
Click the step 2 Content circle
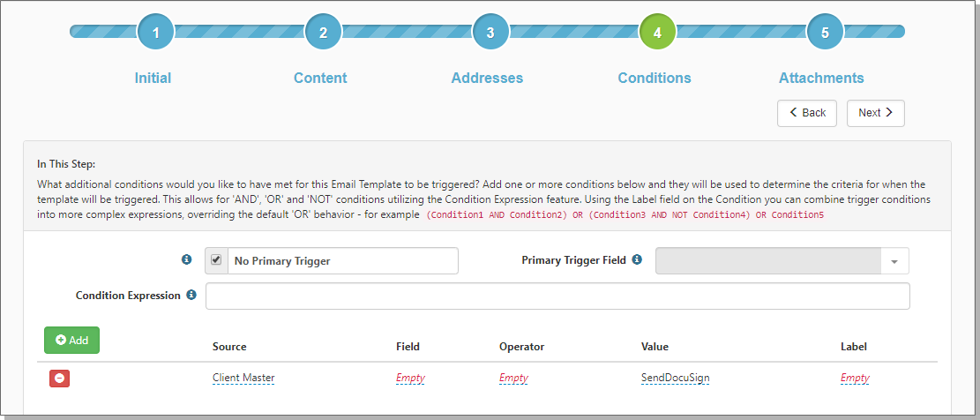click(323, 31)
